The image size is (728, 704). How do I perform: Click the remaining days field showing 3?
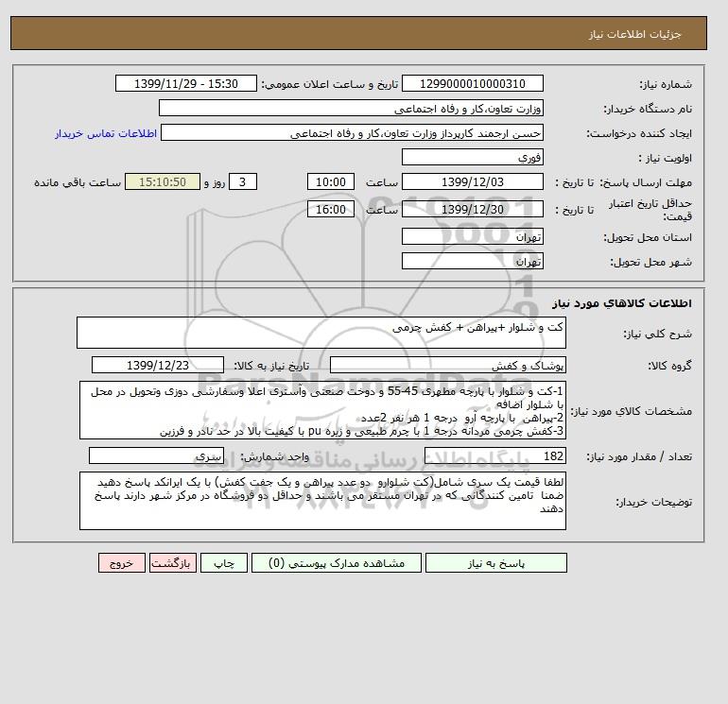(242, 182)
